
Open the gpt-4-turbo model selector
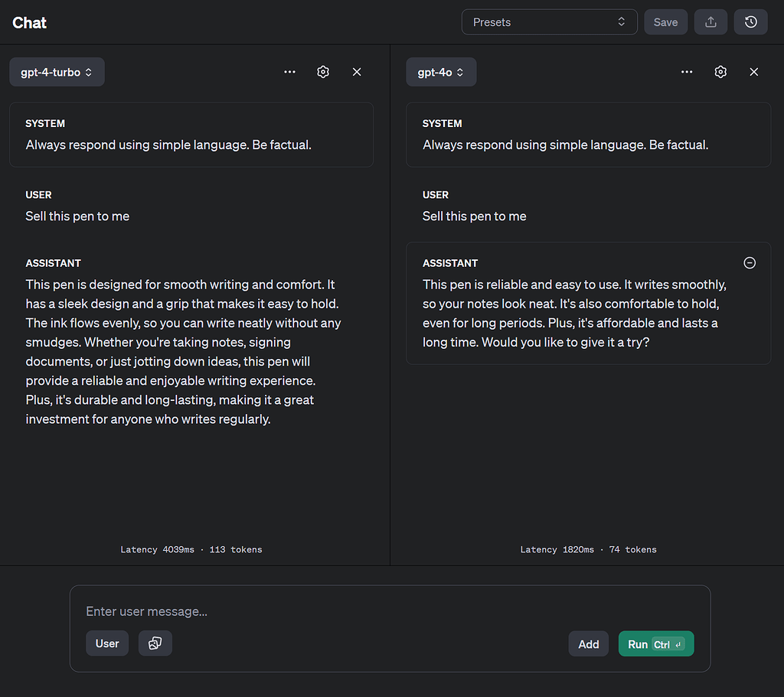point(57,71)
